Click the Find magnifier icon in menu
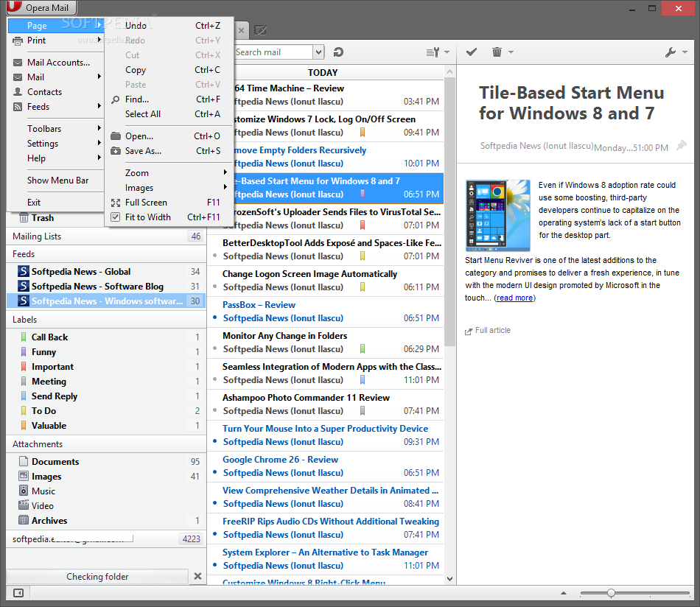The width and height of the screenshot is (700, 607). pos(116,99)
